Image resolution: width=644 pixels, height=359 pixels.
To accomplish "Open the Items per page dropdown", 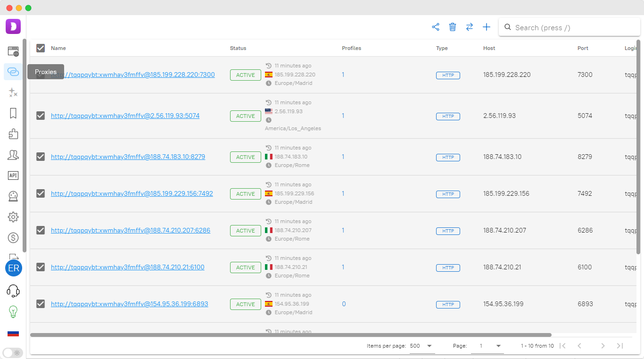I will (422, 346).
